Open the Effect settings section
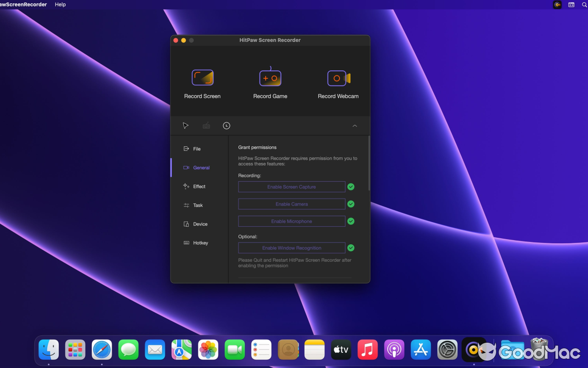Viewport: 588px width, 368px height. pos(199,186)
